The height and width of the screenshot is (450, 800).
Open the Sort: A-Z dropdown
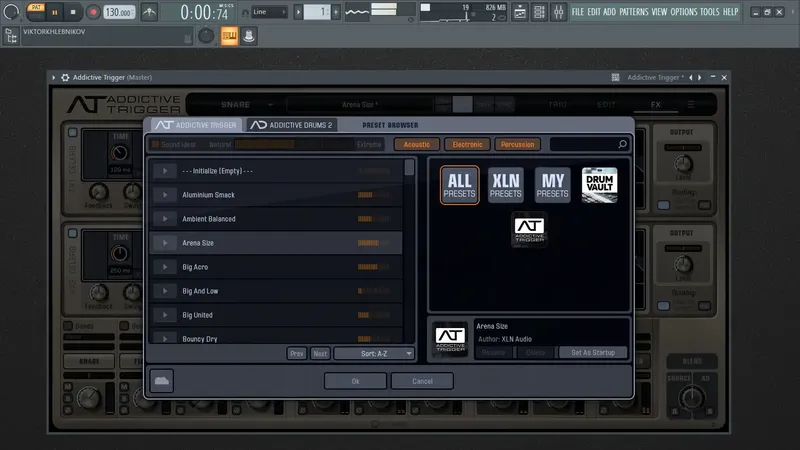pyautogui.click(x=373, y=354)
